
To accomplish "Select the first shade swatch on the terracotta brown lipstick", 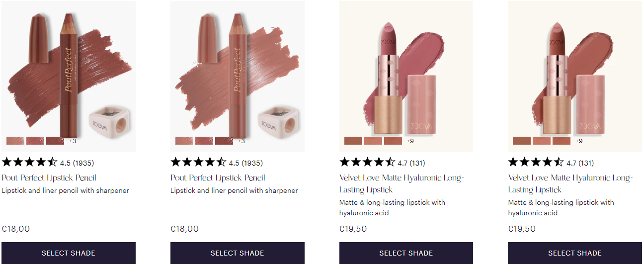I will (522, 141).
